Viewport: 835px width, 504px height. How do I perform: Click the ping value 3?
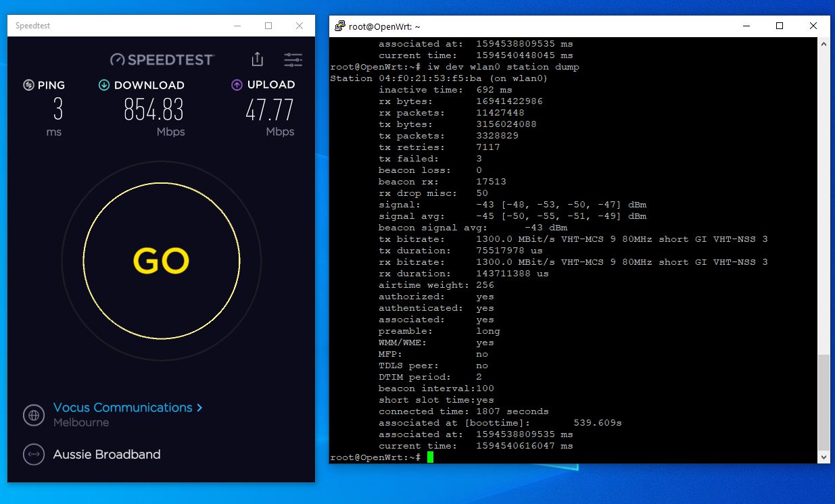pos(58,110)
